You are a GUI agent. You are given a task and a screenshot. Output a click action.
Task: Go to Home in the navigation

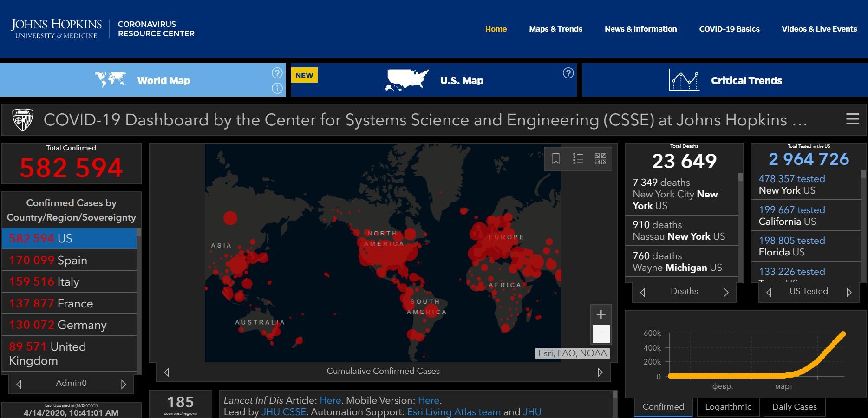click(x=496, y=29)
